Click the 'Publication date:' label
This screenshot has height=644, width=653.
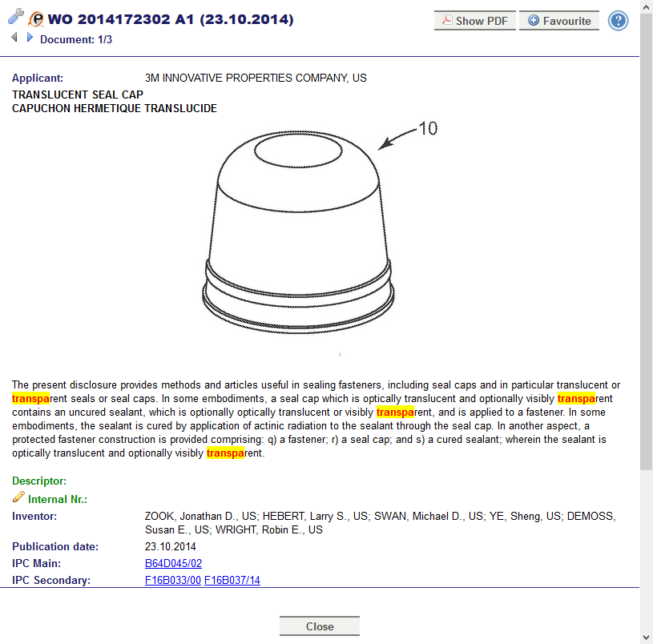(x=55, y=546)
